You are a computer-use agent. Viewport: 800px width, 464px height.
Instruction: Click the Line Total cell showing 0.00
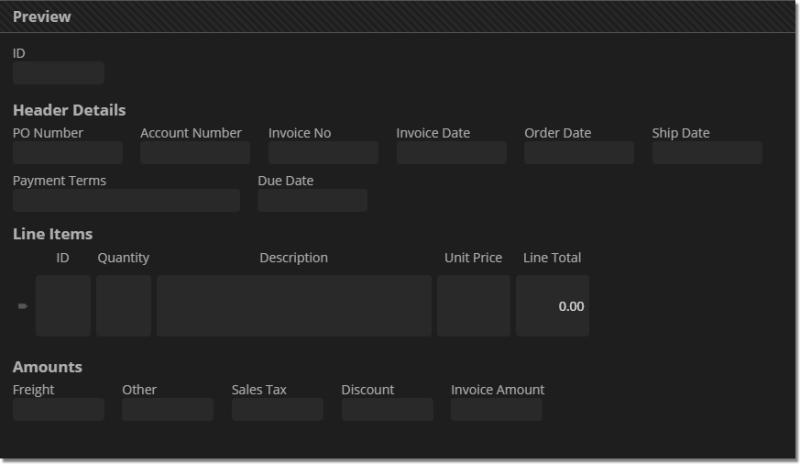point(552,306)
